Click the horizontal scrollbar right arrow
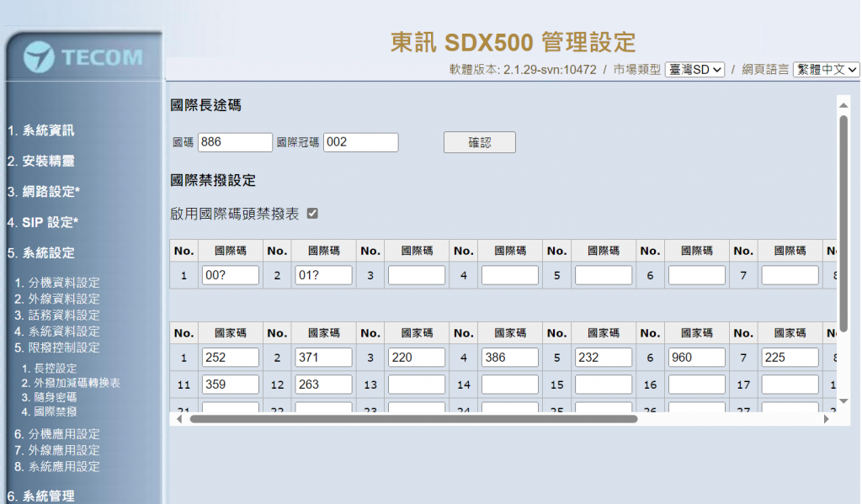 coord(826,419)
